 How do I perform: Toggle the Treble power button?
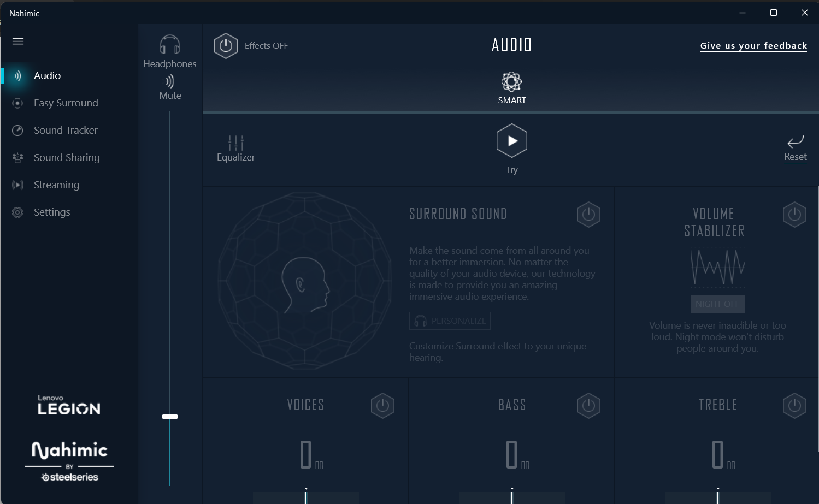[794, 406]
